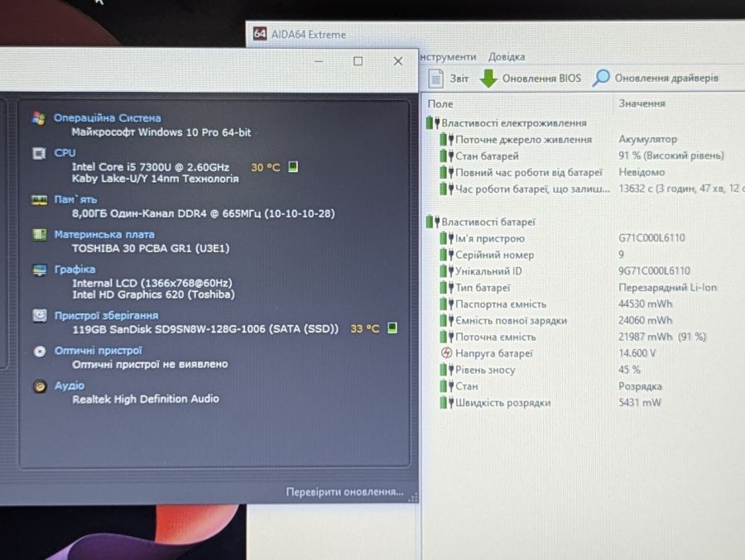Select the Унікальний ID row
This screenshot has width=745, height=560.
583,270
